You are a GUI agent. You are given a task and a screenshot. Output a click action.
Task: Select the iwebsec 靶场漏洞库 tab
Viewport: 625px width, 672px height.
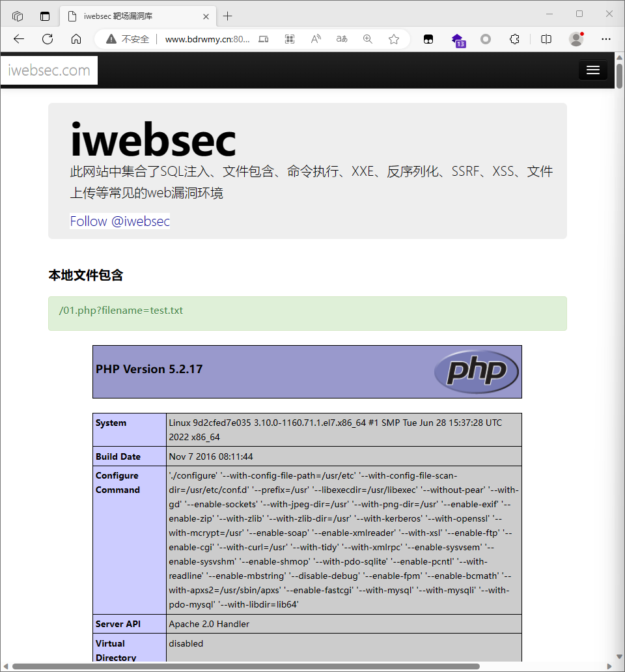(138, 16)
